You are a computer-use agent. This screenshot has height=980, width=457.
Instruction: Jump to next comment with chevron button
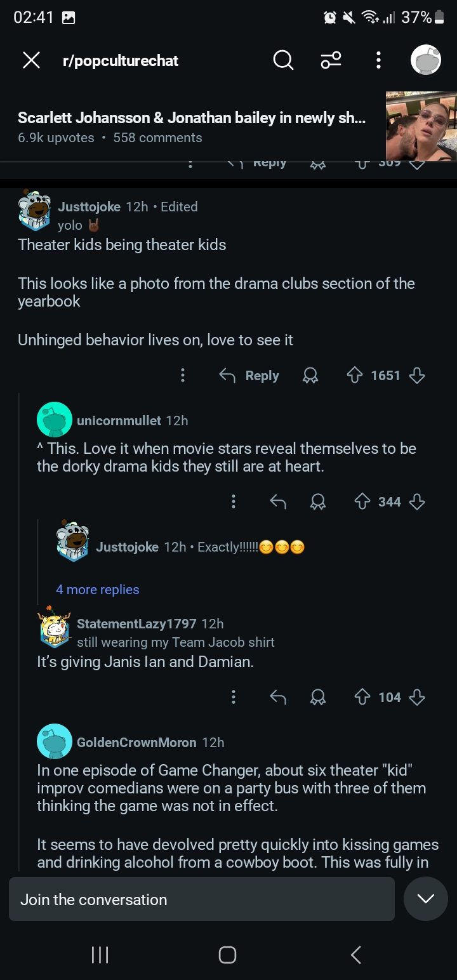point(425,899)
